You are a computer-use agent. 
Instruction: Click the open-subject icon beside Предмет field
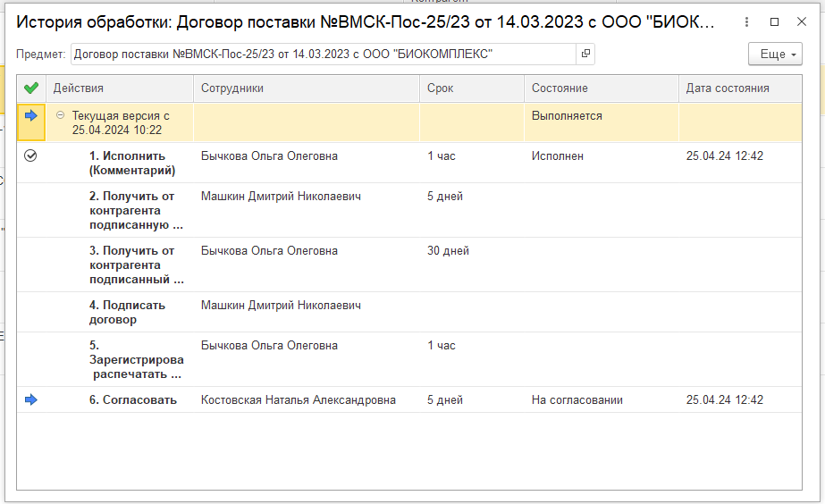pyautogui.click(x=585, y=54)
